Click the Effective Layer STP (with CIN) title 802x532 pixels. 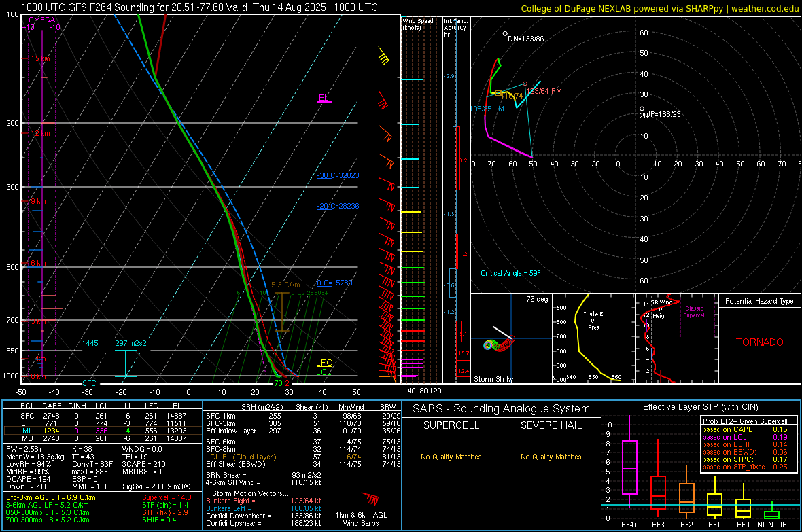point(700,407)
